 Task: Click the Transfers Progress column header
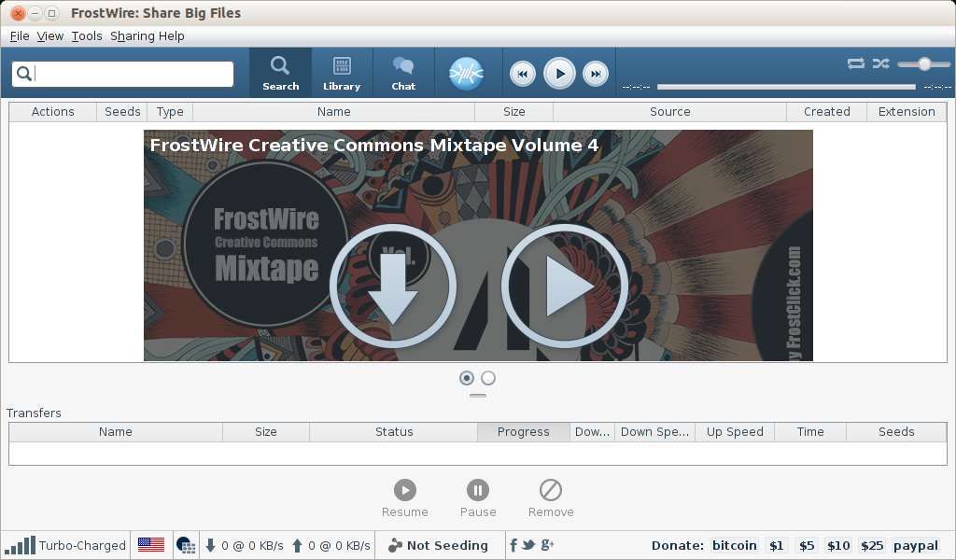[x=523, y=431]
